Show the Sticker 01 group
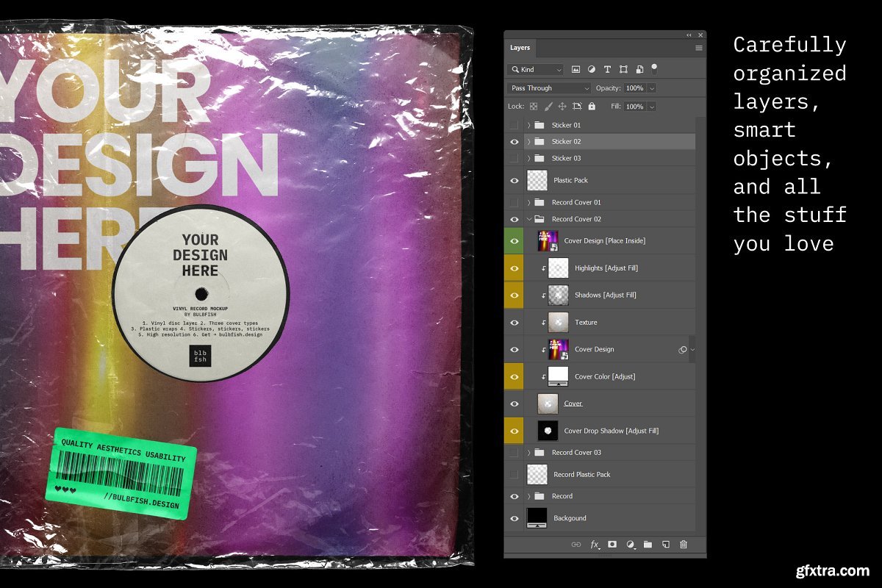882x588 pixels. pos(514,125)
